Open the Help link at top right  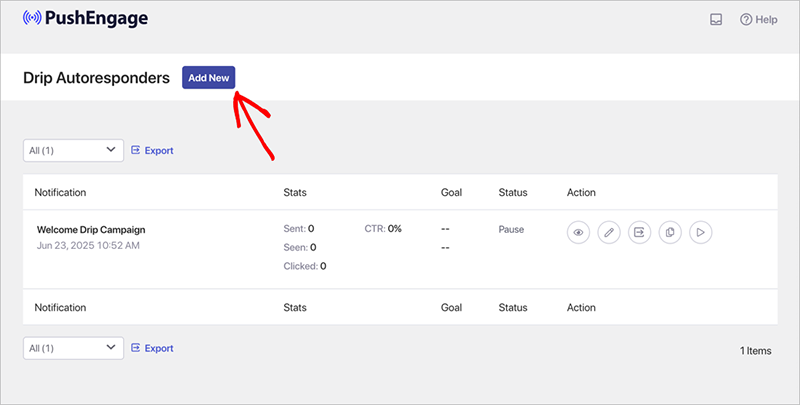(758, 20)
